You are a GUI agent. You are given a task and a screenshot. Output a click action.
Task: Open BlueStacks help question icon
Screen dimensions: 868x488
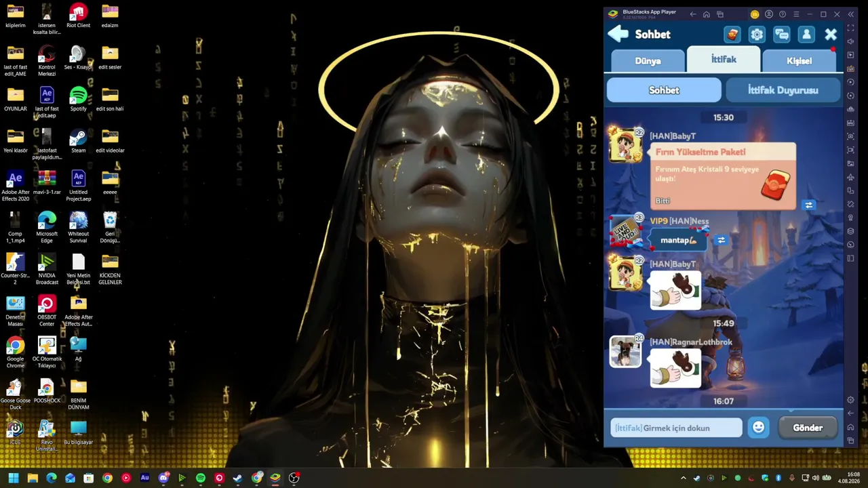tap(783, 14)
